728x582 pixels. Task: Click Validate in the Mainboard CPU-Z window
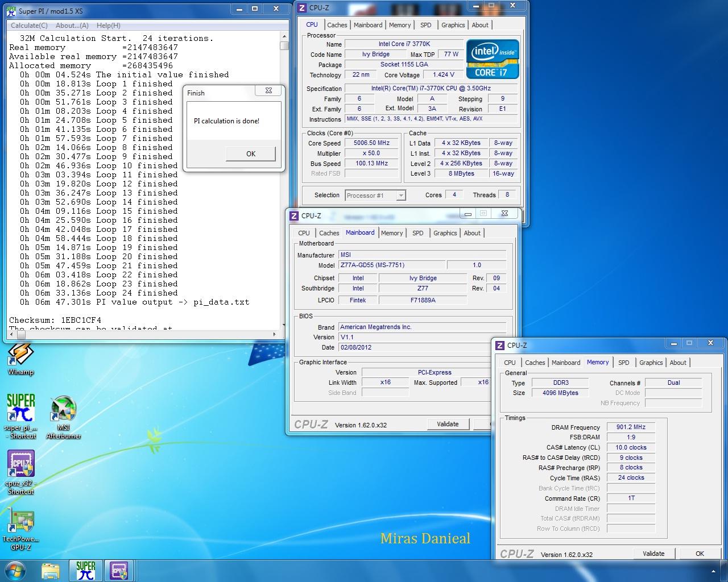coord(448,424)
